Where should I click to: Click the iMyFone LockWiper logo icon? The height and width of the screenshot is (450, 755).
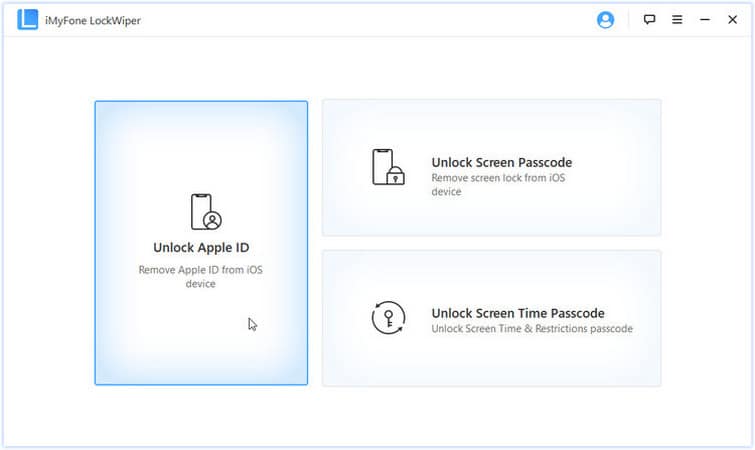[x=27, y=20]
